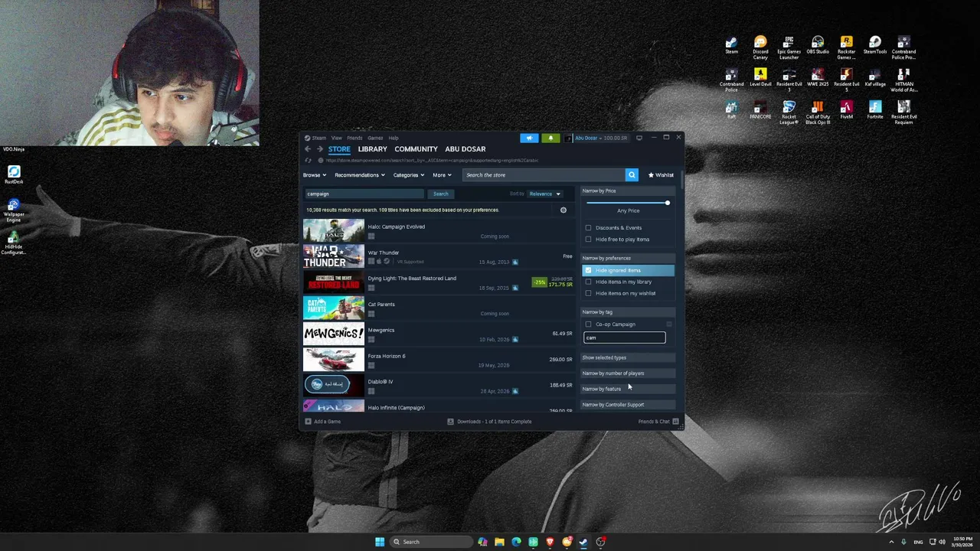Open the Forza Horizon 6 result
This screenshot has width=980, height=551.
438,360
